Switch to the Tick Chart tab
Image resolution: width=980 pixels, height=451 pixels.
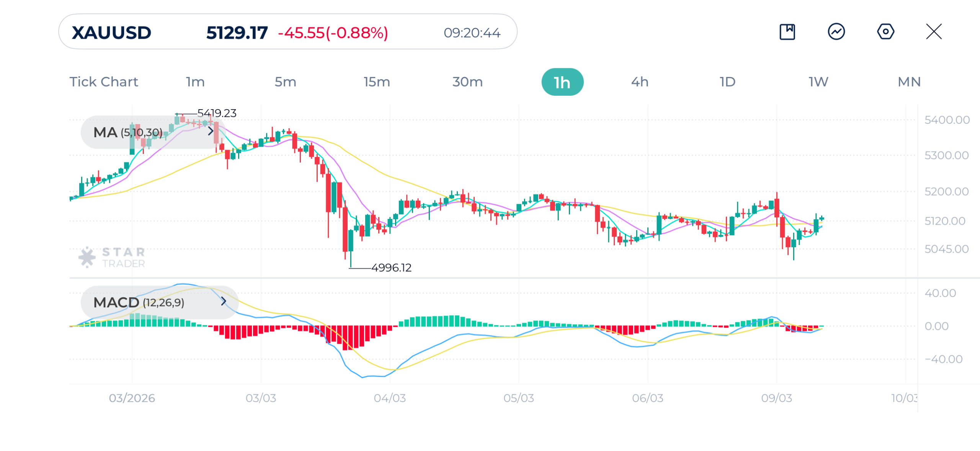coord(103,82)
